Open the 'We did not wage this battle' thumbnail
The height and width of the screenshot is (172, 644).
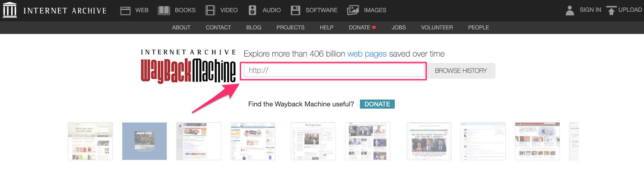(429, 141)
